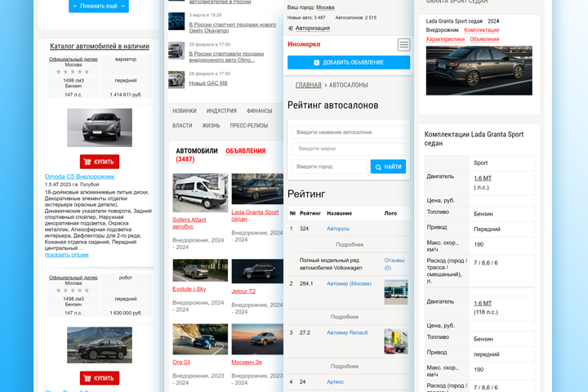
Task: Rate first dealer with star rating
Action: (x=73, y=72)
